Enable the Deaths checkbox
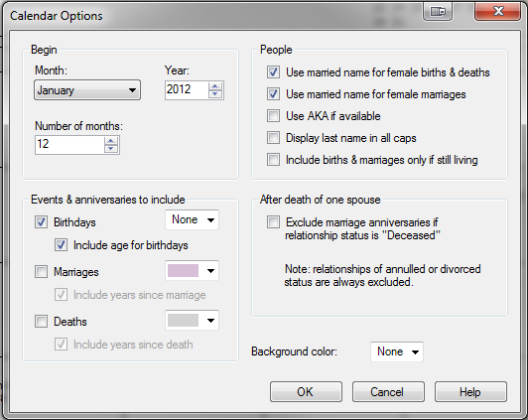528x420 pixels. coord(41,322)
